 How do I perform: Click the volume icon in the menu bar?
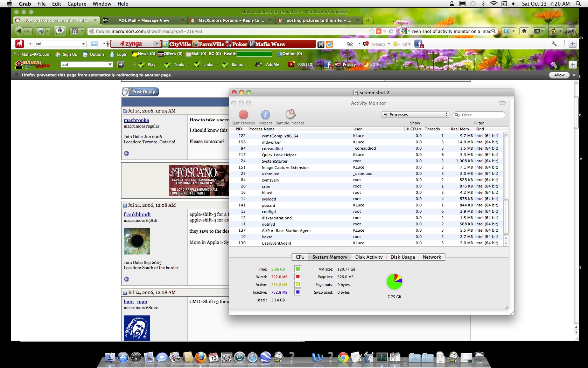pyautogui.click(x=513, y=4)
